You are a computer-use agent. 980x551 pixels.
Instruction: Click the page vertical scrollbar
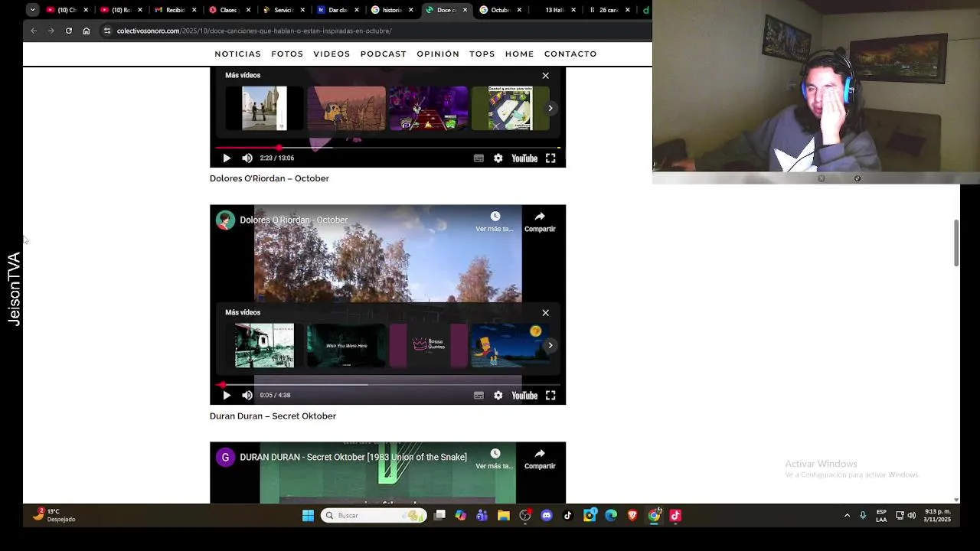coord(956,243)
